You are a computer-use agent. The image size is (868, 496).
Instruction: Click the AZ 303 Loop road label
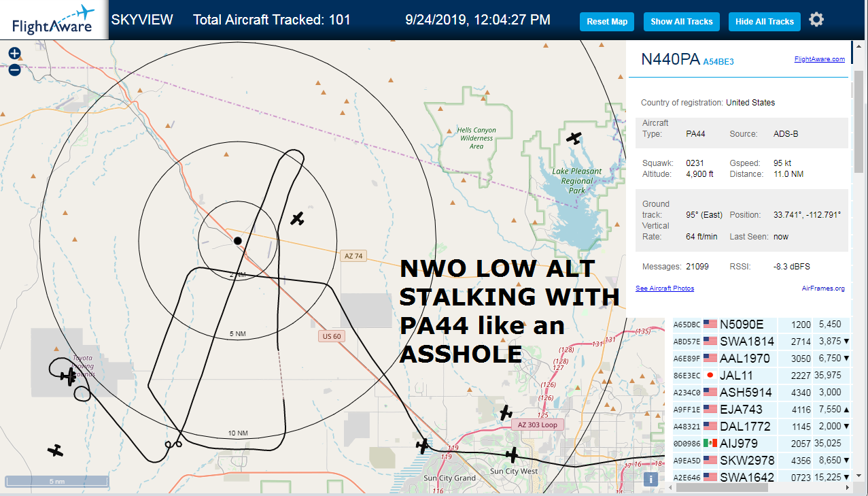point(537,425)
